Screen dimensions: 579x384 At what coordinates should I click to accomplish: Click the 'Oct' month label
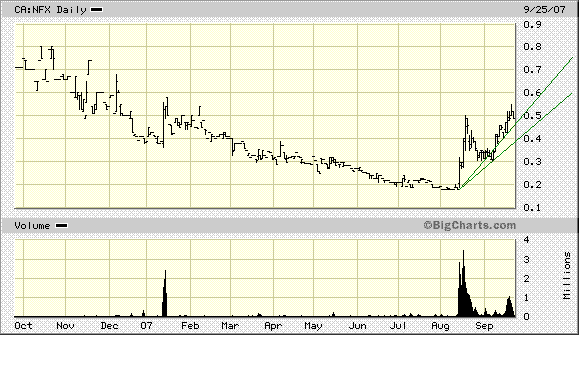23,326
